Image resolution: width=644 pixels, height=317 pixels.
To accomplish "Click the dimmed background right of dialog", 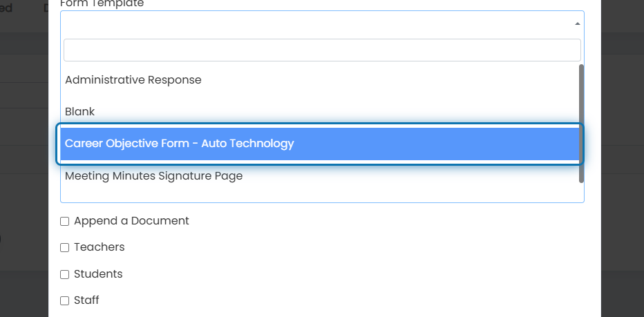I will point(622,164).
